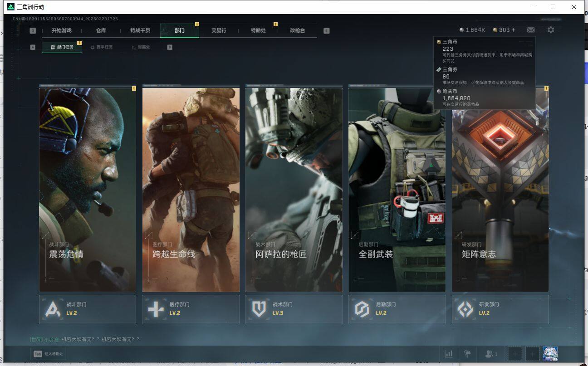This screenshot has width=588, height=366.
Task: Open the 震荡危情 mission card
Action: [x=88, y=190]
